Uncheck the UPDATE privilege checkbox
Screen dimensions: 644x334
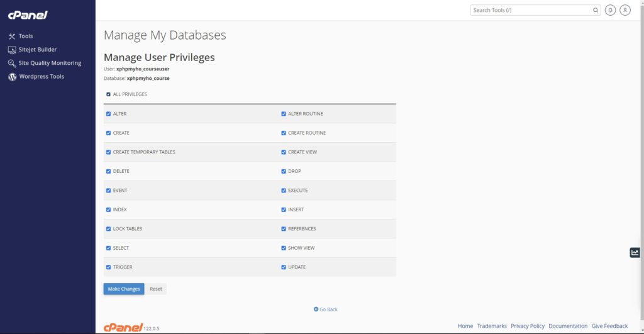[x=284, y=267]
